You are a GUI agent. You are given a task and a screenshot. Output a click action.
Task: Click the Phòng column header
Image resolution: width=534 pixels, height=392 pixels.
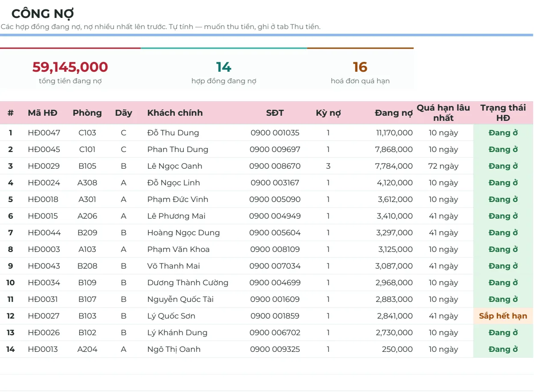[87, 113]
